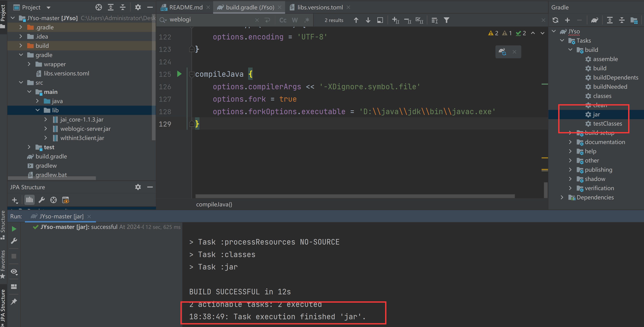Screen dimensions: 644x327
Task: Select successful JYso-master [jar] result row
Action: pos(106,227)
